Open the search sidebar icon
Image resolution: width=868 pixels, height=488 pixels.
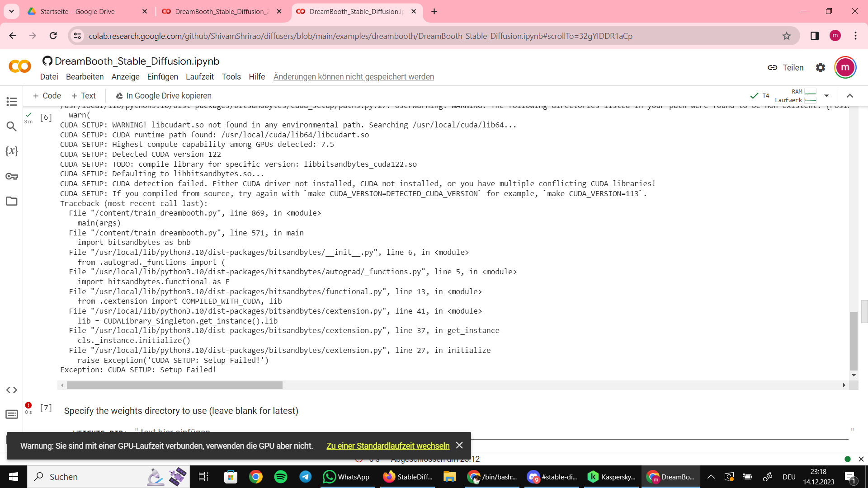pos(12,127)
